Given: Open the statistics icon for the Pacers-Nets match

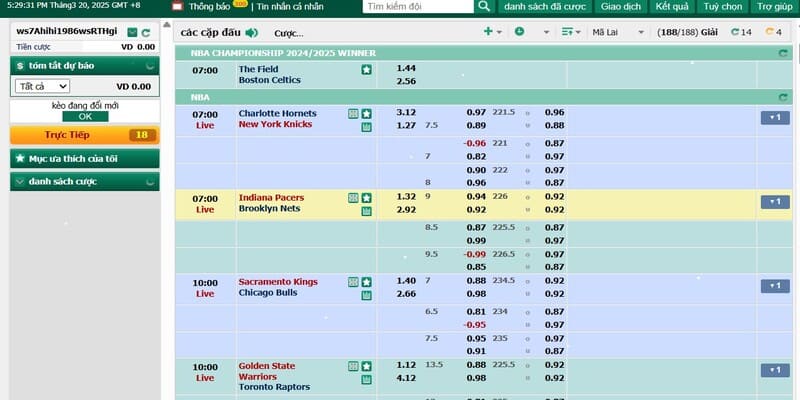Looking at the screenshot, I should (366, 211).
